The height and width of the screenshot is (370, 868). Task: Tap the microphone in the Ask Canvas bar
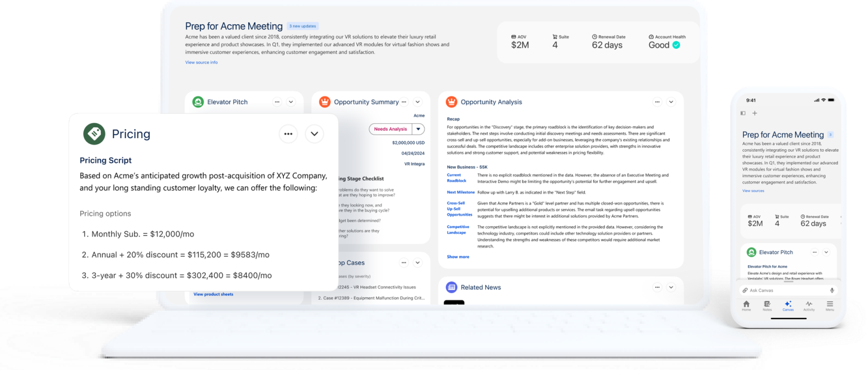831,290
